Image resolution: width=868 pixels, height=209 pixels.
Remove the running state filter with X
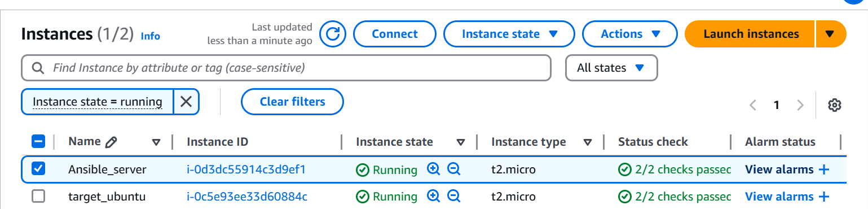pyautogui.click(x=186, y=102)
